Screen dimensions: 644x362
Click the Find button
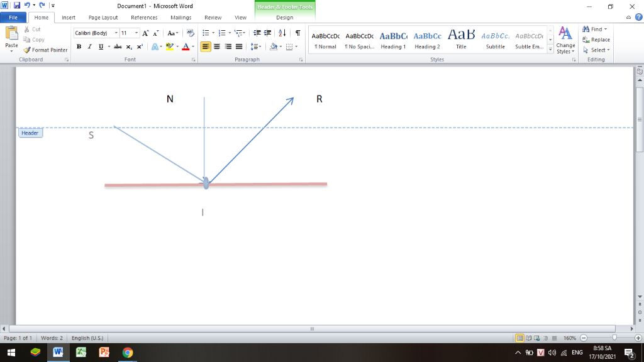click(x=594, y=29)
